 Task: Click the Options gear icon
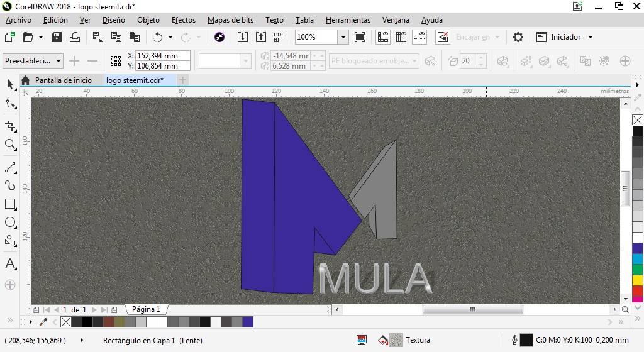click(518, 37)
